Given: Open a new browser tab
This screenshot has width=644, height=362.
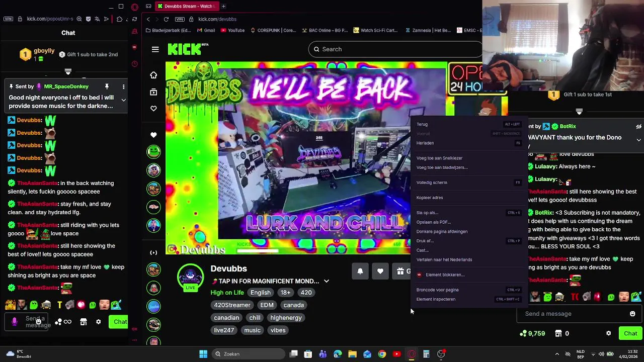Looking at the screenshot, I should (223, 6).
